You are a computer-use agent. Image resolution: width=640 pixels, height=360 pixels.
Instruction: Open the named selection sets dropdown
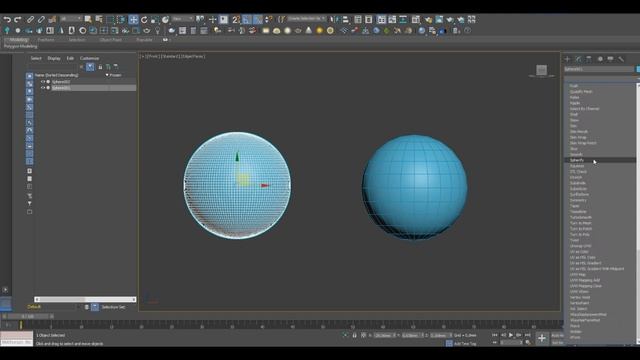(x=307, y=19)
